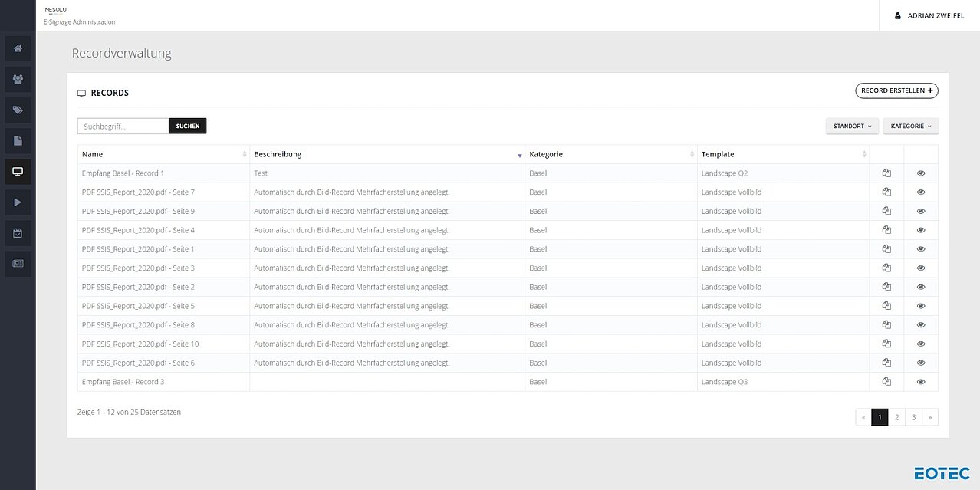Duplicate the record 'Seite 9' using copy icon
The height and width of the screenshot is (490, 980).
886,211
